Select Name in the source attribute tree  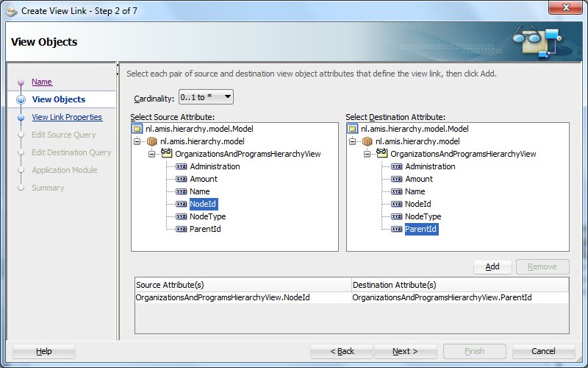[199, 191]
